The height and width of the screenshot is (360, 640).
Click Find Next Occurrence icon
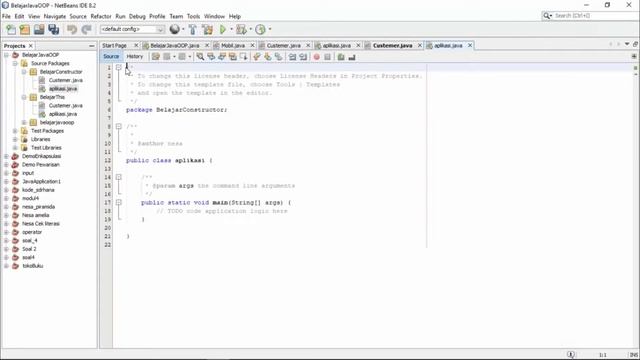(x=222, y=57)
